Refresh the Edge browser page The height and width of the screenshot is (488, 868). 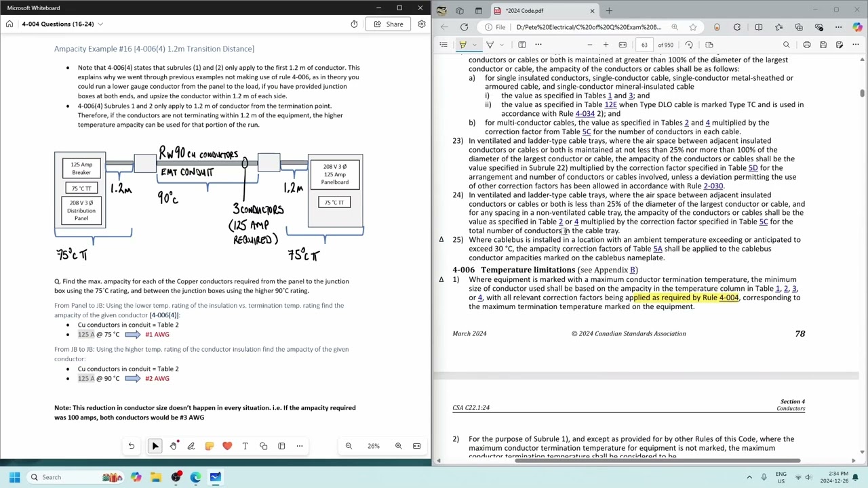464,27
